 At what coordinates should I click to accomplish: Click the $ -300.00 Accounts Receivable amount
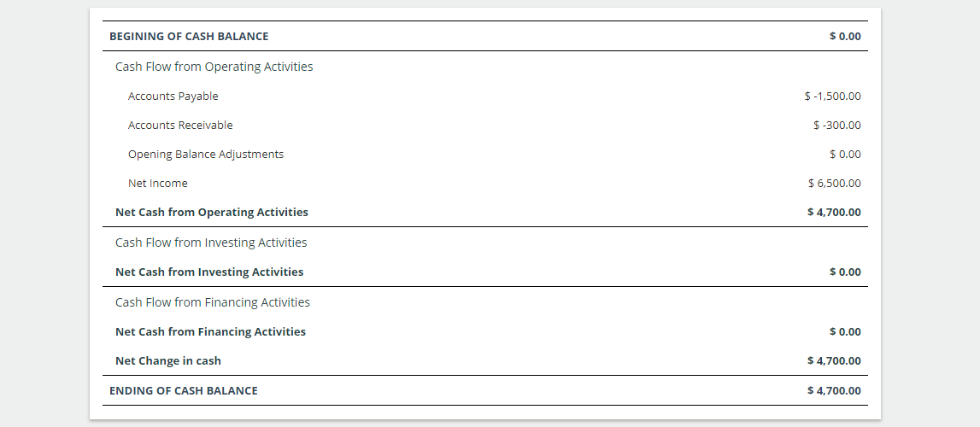click(x=836, y=125)
